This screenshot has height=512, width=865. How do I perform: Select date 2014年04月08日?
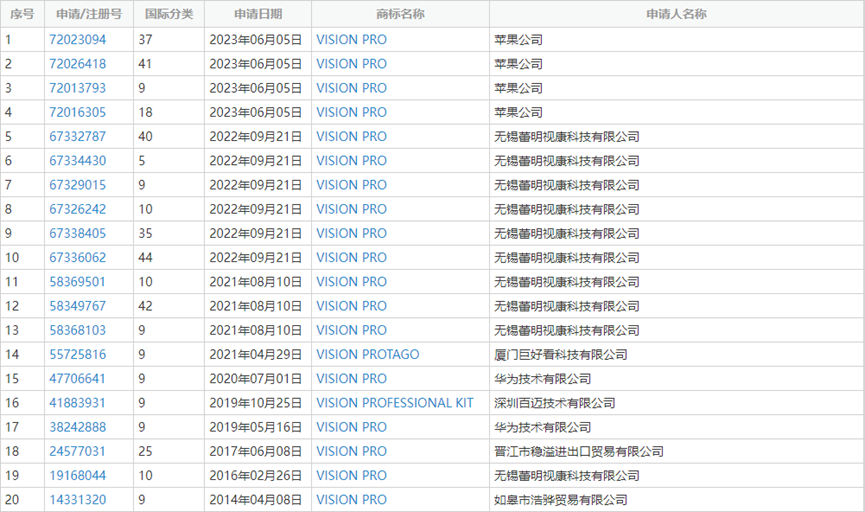(255, 500)
